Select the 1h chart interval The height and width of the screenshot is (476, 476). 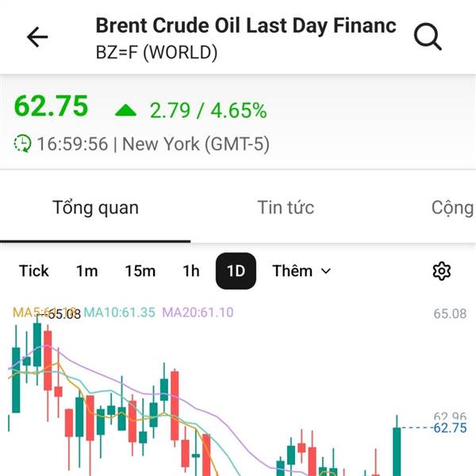pos(190,271)
